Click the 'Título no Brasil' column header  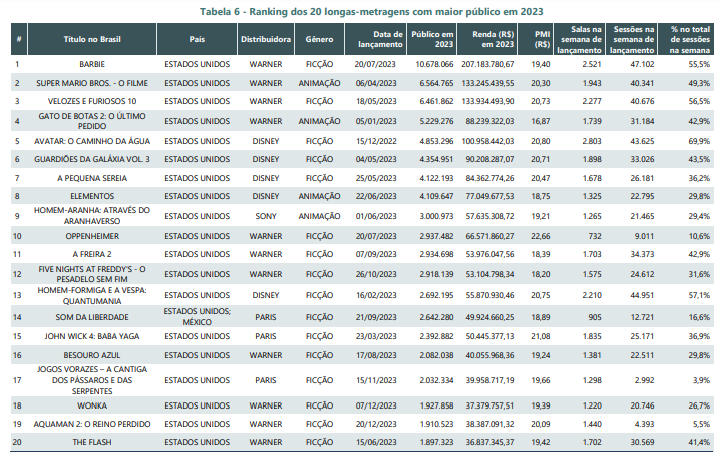click(92, 39)
